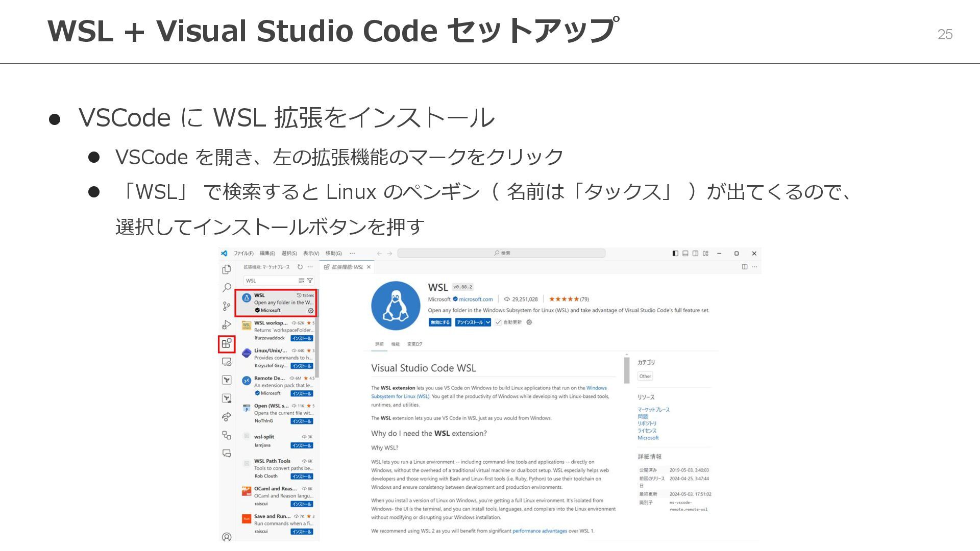Open editor more actions (…) at top right
Screen dimensions: 980x551
click(x=754, y=267)
